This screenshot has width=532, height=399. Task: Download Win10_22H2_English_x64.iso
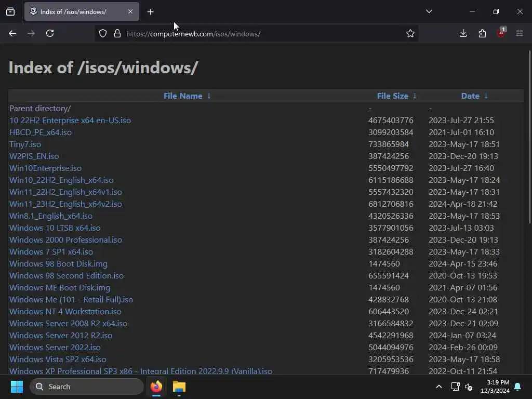click(61, 180)
